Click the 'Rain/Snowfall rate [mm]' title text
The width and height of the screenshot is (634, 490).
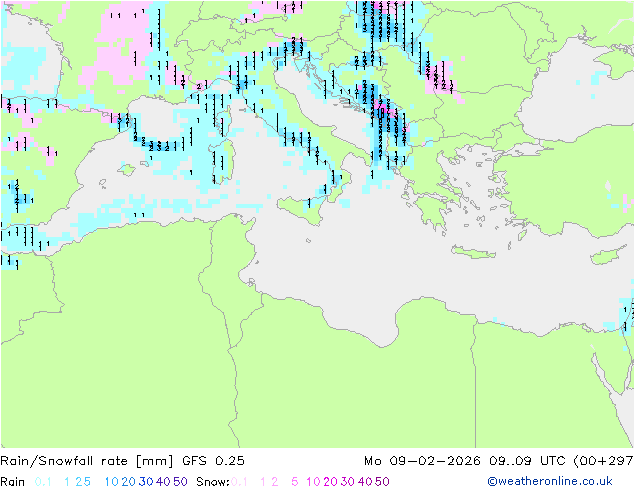(x=87, y=461)
